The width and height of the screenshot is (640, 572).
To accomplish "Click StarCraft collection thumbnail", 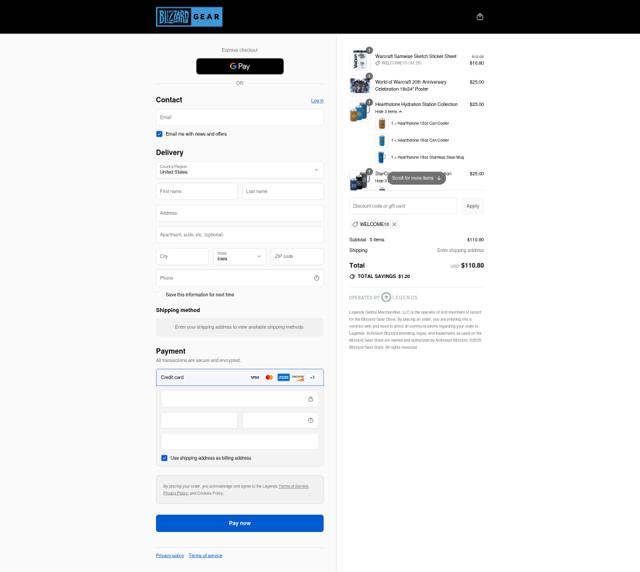I will click(x=360, y=180).
